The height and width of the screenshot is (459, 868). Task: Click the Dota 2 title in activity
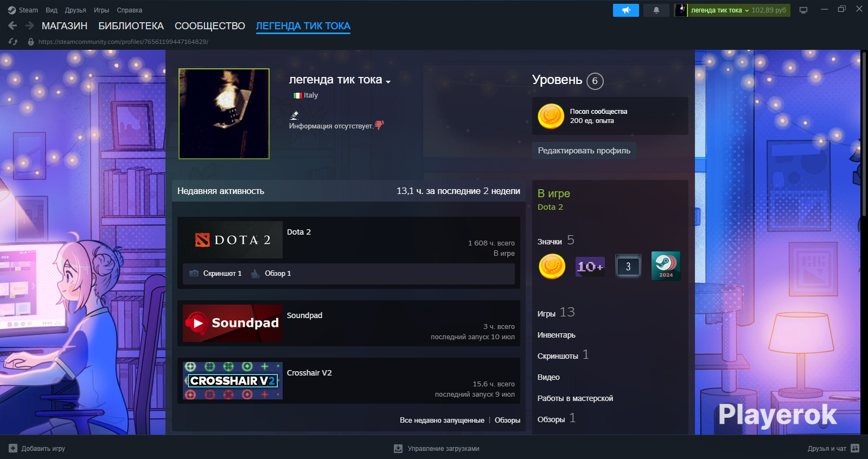coord(299,232)
